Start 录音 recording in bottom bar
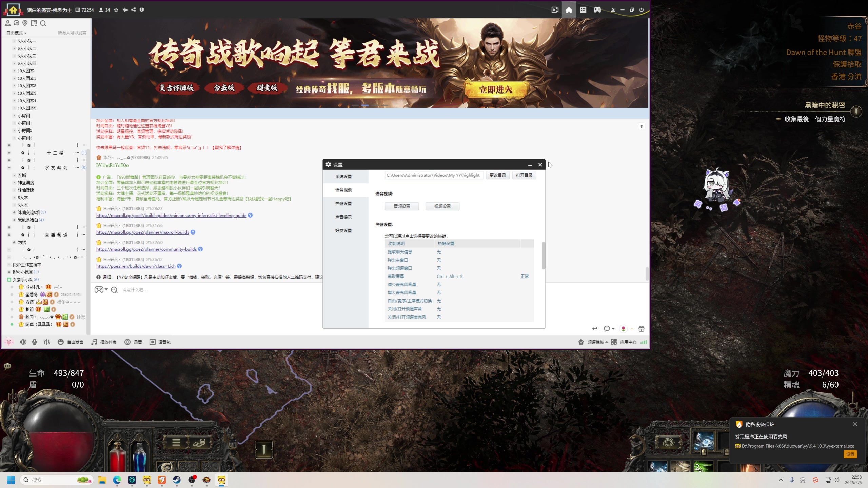 click(x=133, y=342)
